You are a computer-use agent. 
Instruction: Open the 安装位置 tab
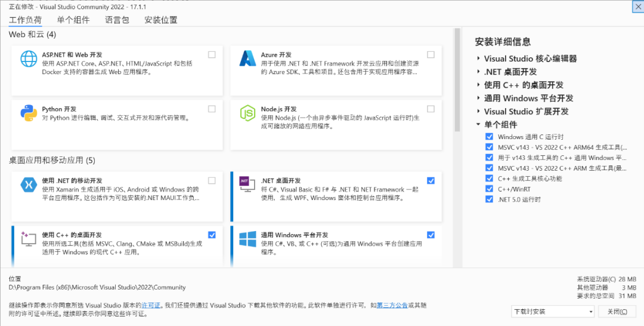pos(161,20)
